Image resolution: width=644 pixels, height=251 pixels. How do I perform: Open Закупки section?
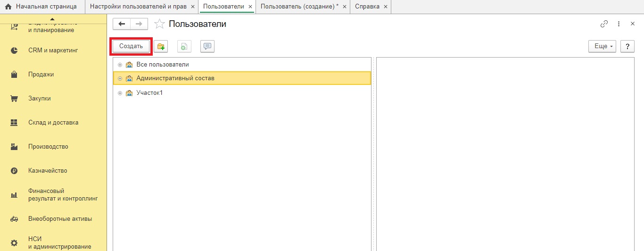(53, 98)
